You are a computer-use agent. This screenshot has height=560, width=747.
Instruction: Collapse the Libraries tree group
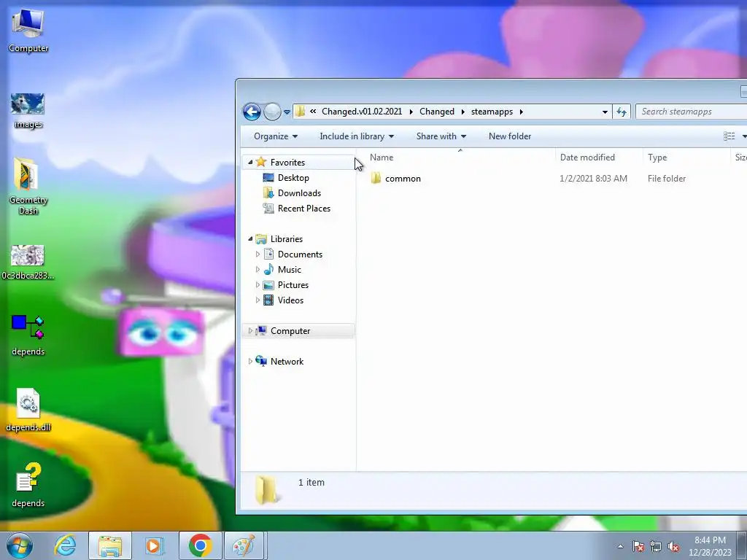[x=250, y=239]
